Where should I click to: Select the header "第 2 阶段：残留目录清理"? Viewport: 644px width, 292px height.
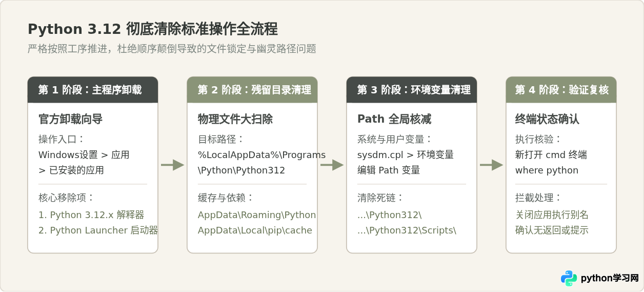click(252, 90)
